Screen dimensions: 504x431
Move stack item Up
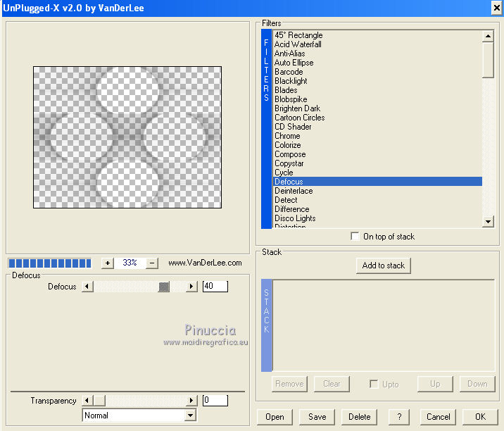pyautogui.click(x=435, y=384)
